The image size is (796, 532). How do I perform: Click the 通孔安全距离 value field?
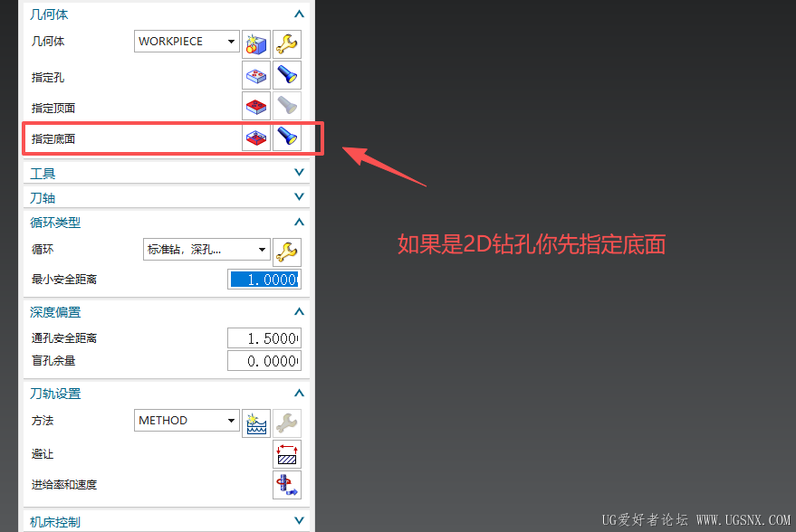click(x=264, y=338)
